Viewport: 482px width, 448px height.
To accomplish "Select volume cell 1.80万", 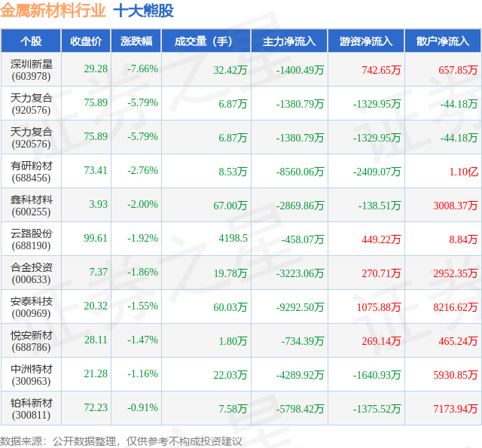I will tap(233, 341).
